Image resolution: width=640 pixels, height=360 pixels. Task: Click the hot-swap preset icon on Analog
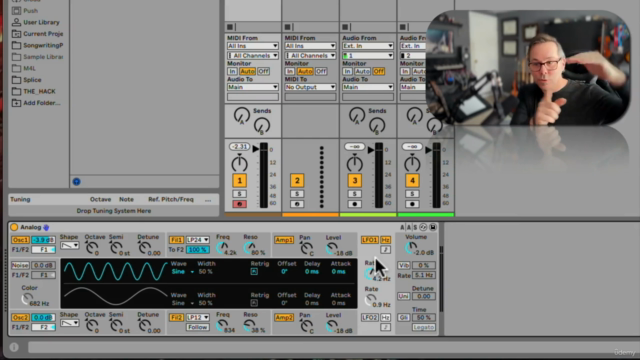coord(423,227)
